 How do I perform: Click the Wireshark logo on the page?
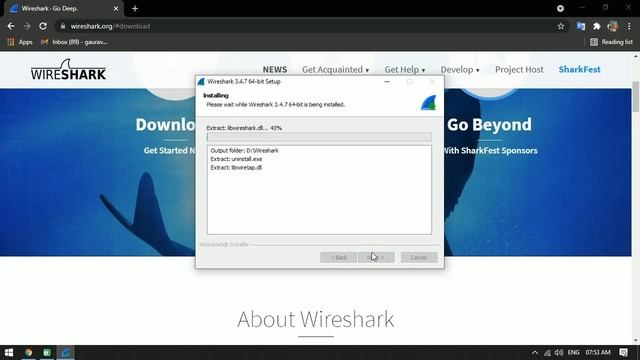(68, 70)
